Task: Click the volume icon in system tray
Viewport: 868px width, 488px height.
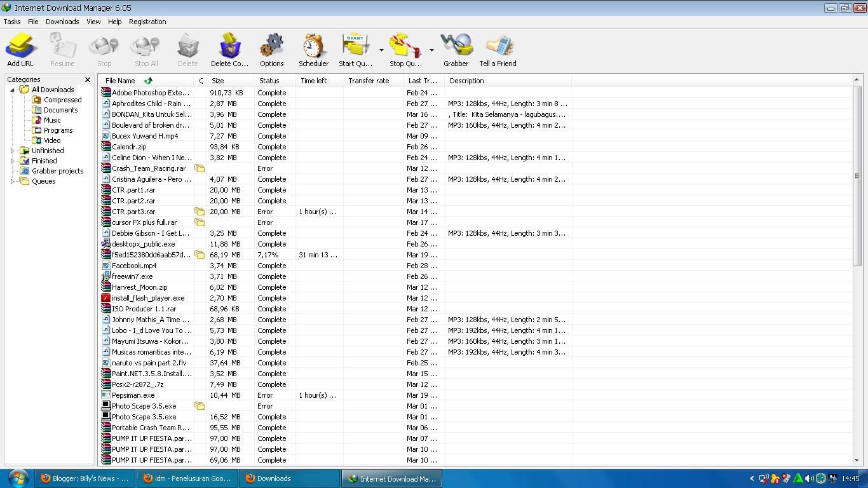Action: (810, 478)
